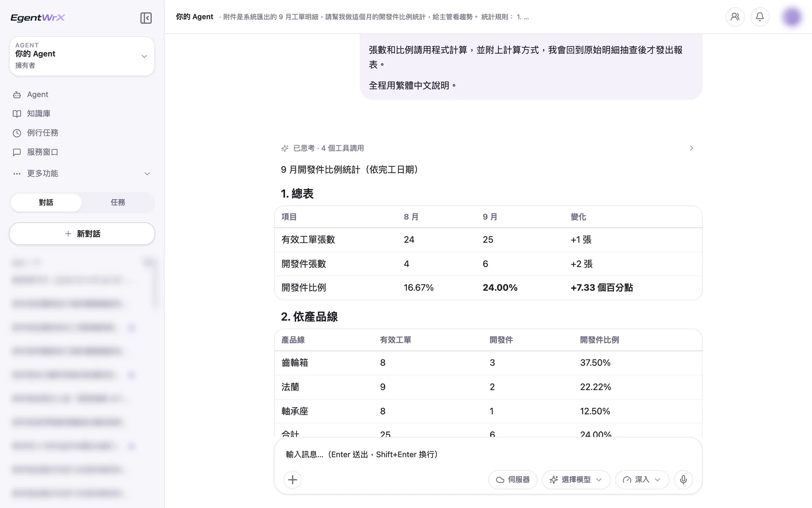Focus the 輸入訊息 message input field
Screen dimensions: 812x508
click(x=488, y=454)
